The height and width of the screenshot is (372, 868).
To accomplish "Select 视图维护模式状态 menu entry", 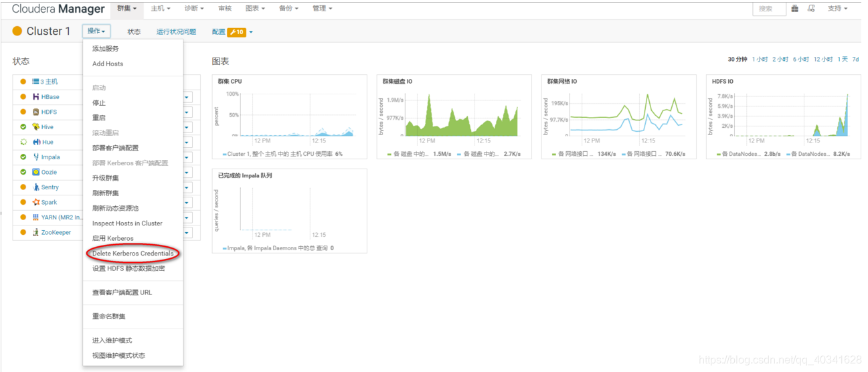I will 118,355.
